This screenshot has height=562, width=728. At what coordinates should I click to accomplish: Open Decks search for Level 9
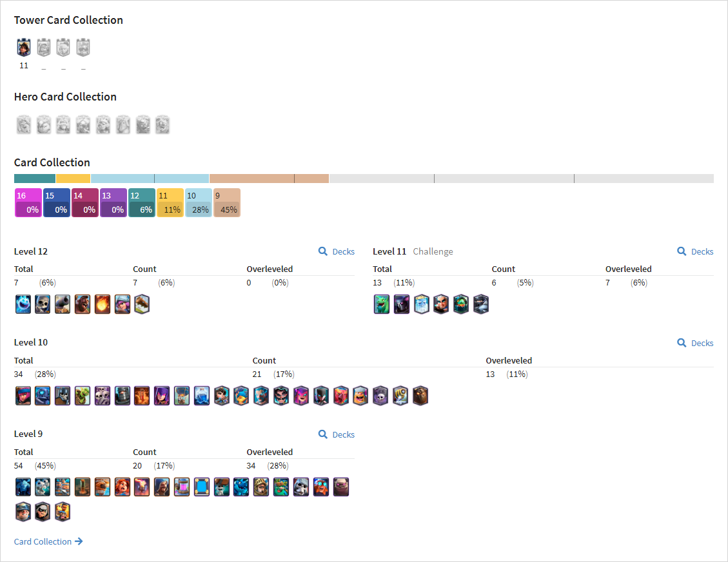click(337, 434)
